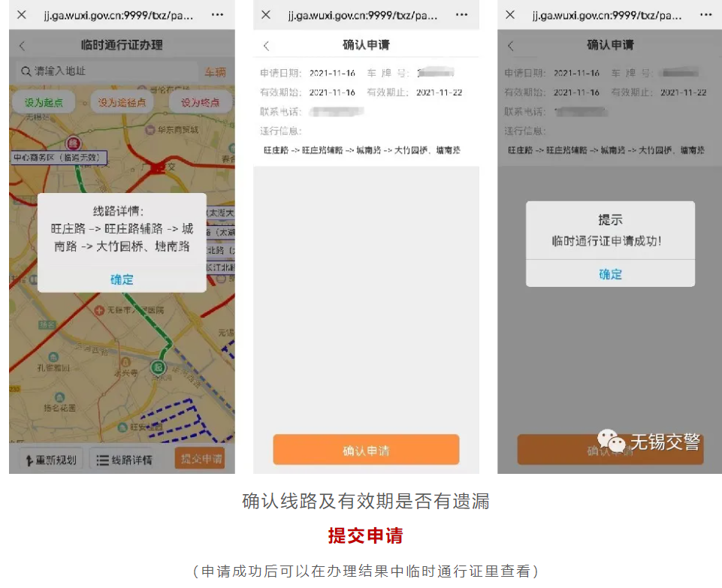Dismiss the 临时通行证申请成功 prompt with 确定
Viewport: 722px width, 588px height.
(x=610, y=274)
